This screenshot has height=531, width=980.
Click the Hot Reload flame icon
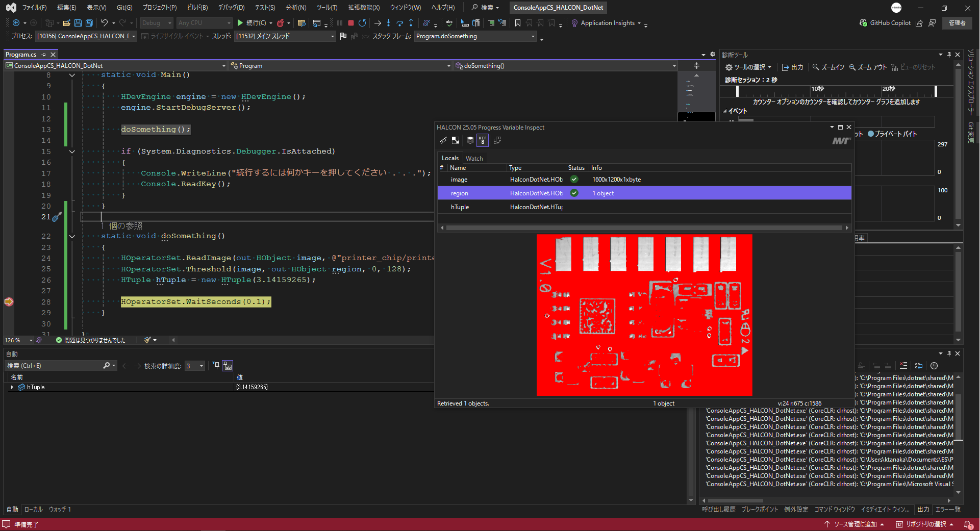[281, 23]
